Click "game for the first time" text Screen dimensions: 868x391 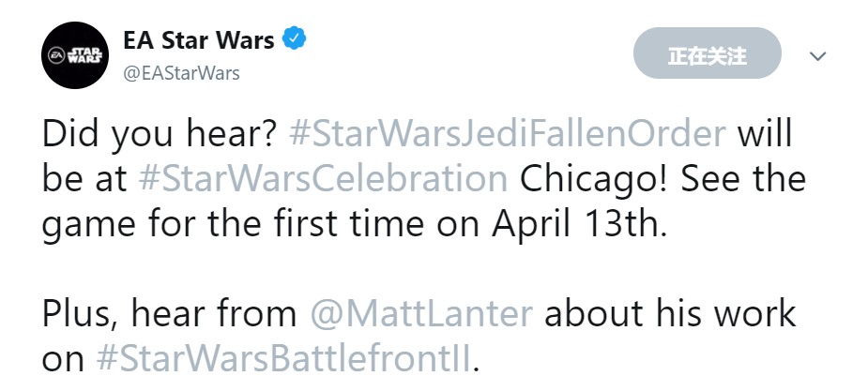[266, 223]
